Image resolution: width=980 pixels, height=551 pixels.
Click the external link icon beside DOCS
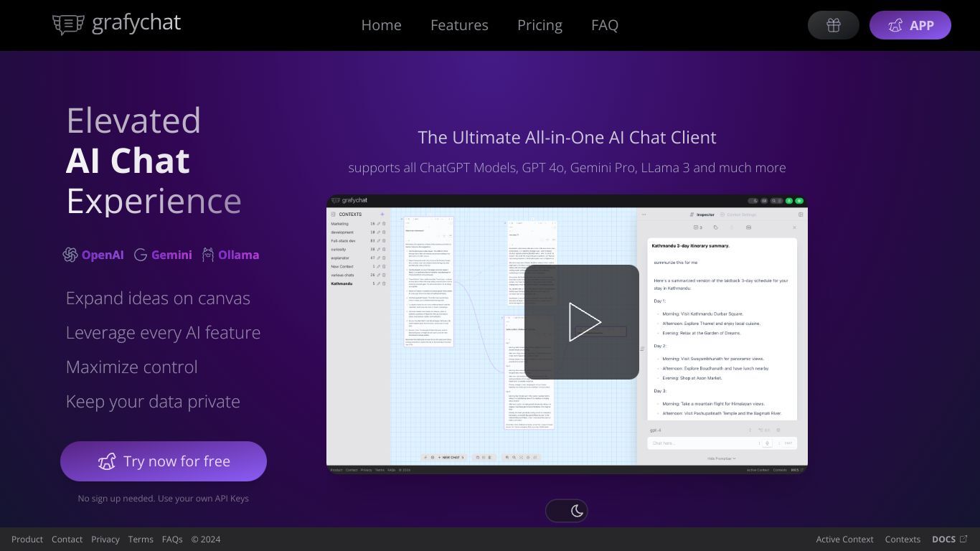pos(963,539)
